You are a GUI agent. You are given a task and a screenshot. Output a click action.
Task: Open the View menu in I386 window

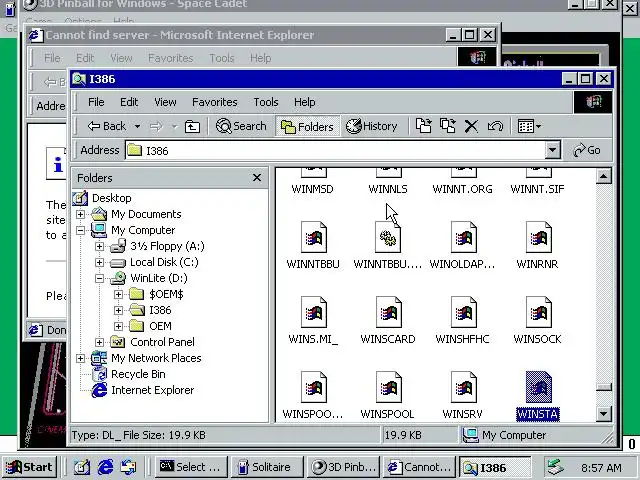click(165, 102)
